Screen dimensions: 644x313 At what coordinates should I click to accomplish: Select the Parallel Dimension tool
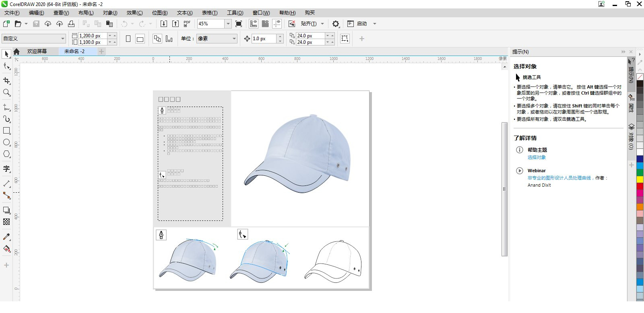[x=6, y=183]
